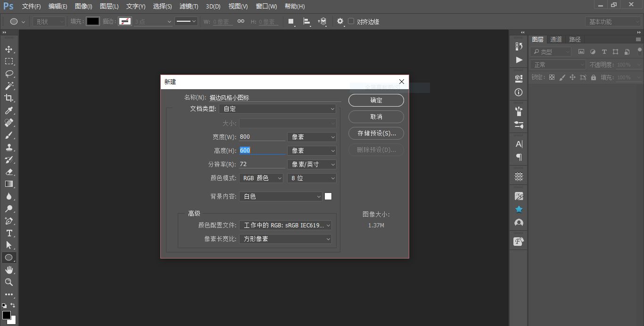Open the 滤镜(T) menu
The width and height of the screenshot is (644, 326).
pyautogui.click(x=189, y=7)
